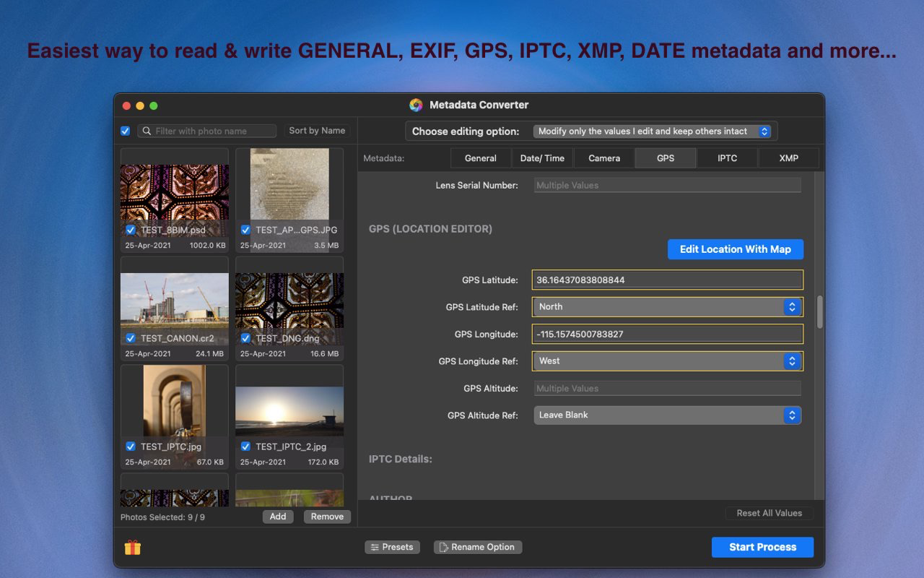Click the Presets sliders icon
This screenshot has height=578, width=924.
(375, 547)
